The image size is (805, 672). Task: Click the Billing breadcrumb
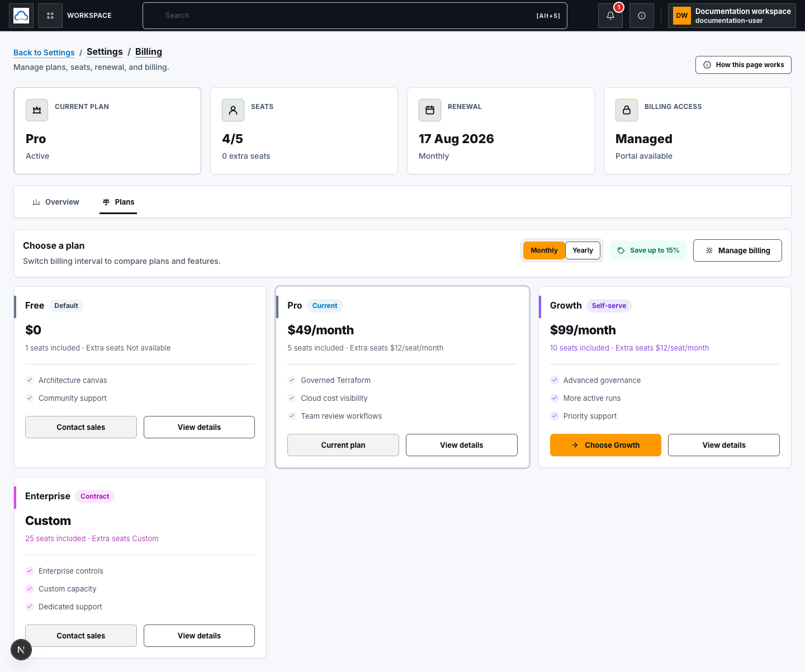point(149,51)
